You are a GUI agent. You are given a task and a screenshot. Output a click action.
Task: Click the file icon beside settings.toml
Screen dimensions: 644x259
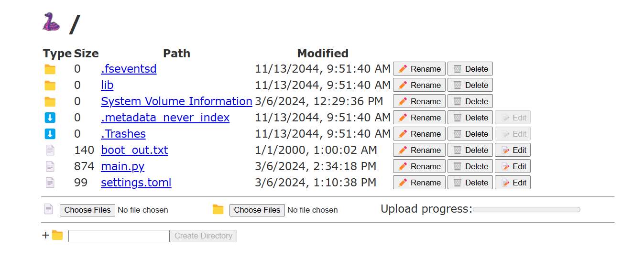coord(50,183)
